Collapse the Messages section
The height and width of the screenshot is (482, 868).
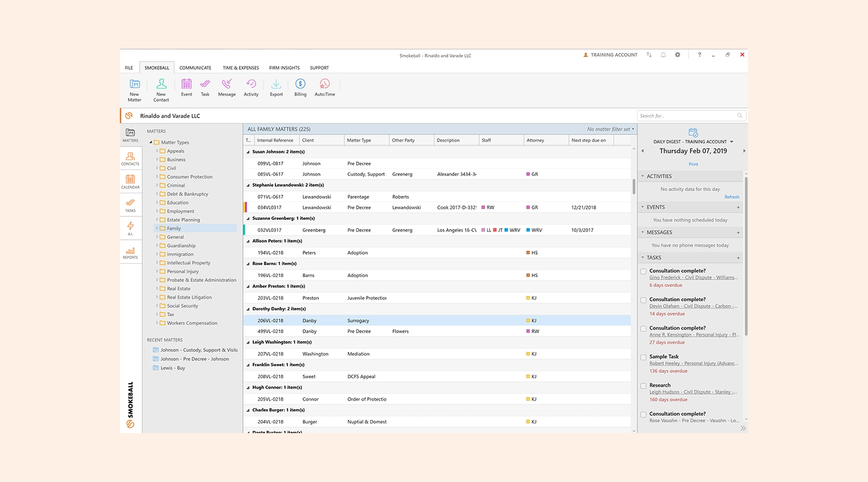pos(643,233)
